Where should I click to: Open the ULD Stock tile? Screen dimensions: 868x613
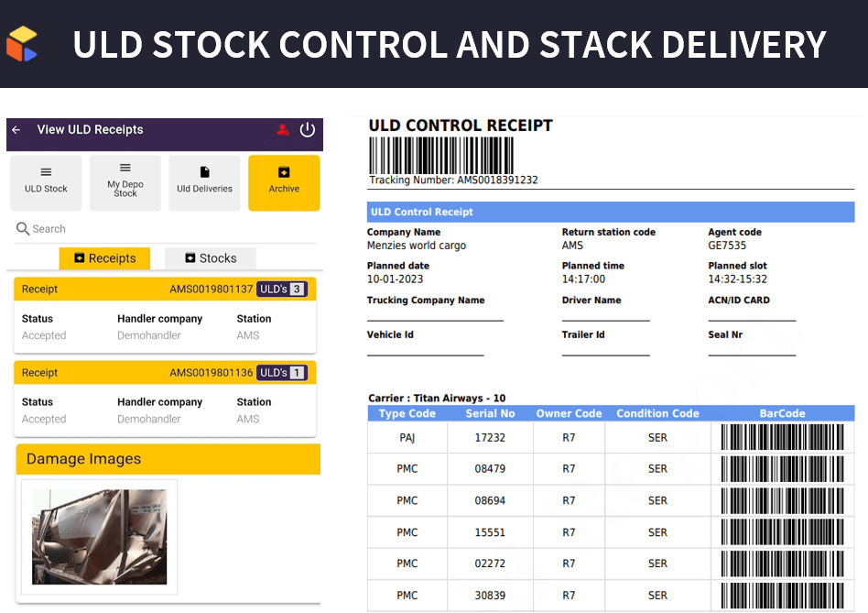click(46, 182)
